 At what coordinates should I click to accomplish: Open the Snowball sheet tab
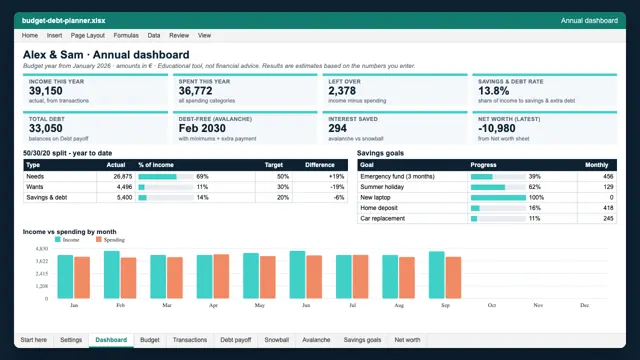pos(276,340)
